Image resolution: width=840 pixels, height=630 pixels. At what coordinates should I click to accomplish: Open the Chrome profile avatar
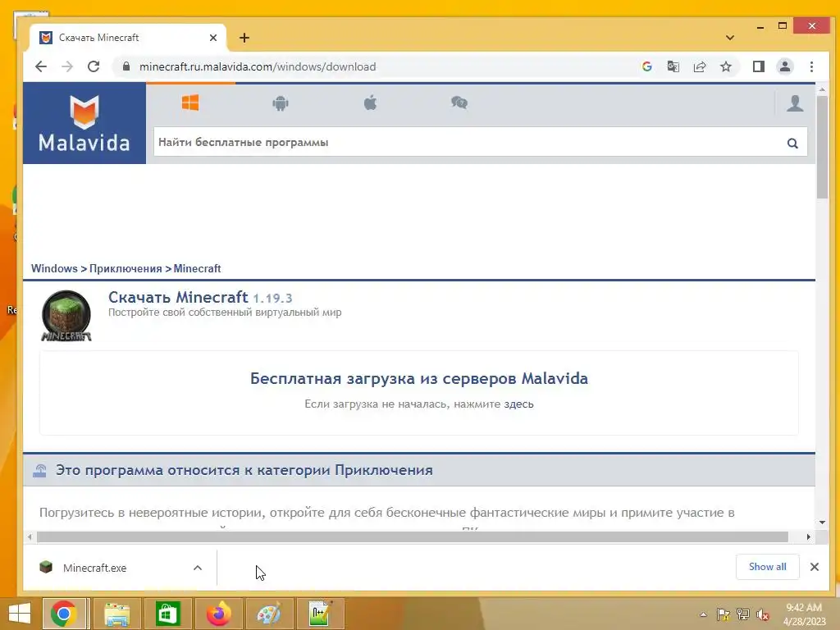(785, 66)
